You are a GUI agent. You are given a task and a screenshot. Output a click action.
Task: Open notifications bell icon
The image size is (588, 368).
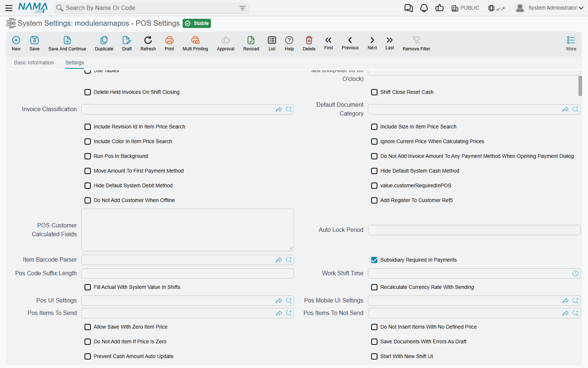(x=424, y=8)
